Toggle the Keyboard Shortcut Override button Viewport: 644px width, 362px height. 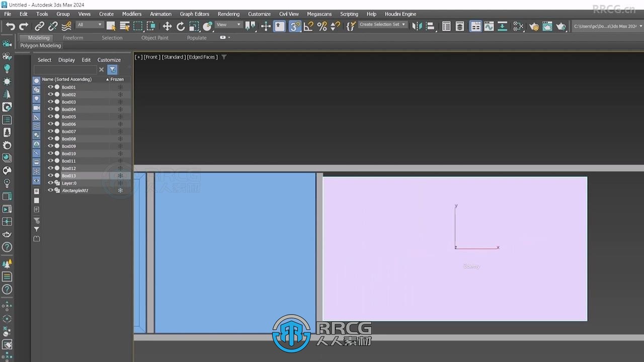coord(280,26)
